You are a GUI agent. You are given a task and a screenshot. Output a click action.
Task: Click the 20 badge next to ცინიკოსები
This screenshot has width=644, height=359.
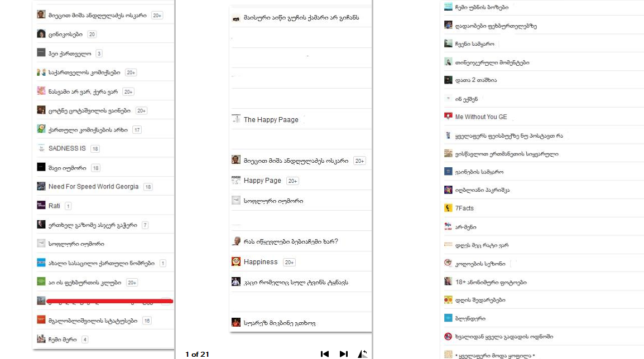(x=92, y=35)
